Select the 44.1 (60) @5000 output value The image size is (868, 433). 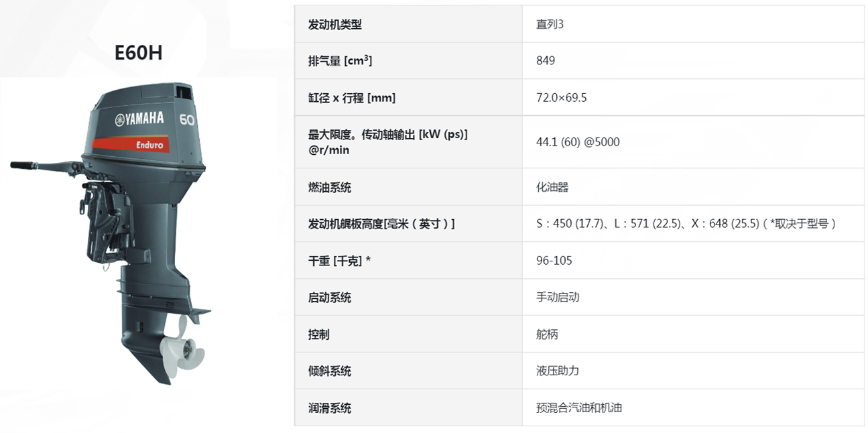point(578,142)
